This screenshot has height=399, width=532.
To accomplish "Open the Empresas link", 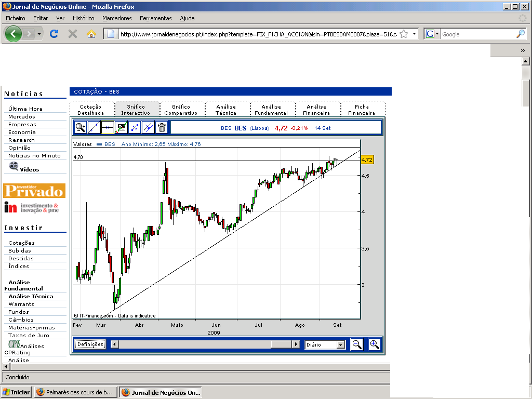I will click(x=22, y=125).
